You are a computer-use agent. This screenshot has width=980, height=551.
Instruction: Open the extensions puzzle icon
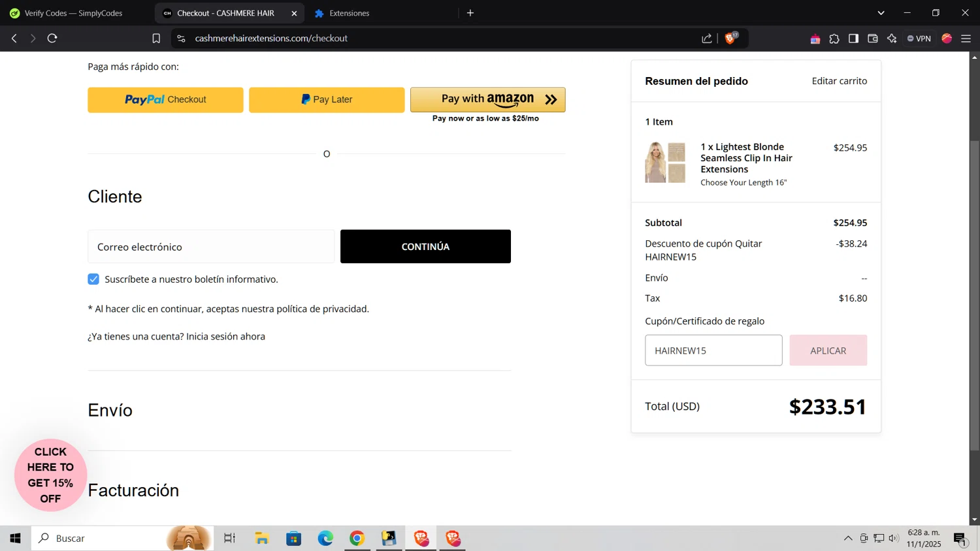[834, 39]
